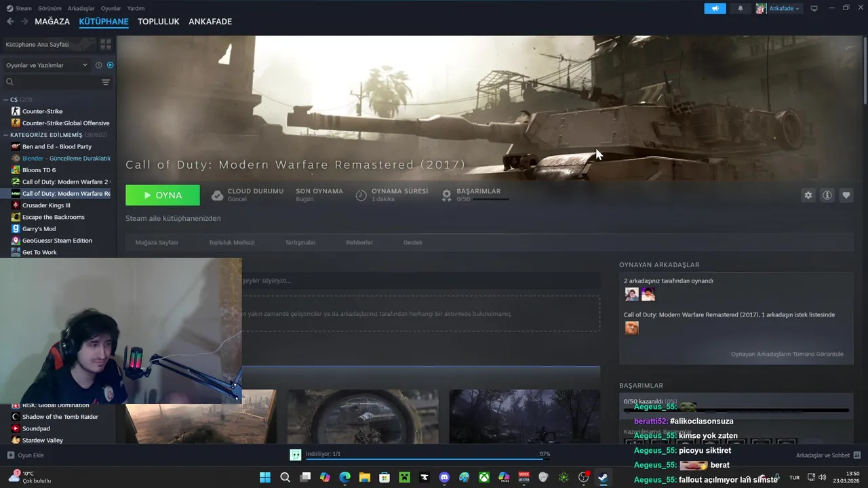Select GeoGuessr Steam Edition

57,241
